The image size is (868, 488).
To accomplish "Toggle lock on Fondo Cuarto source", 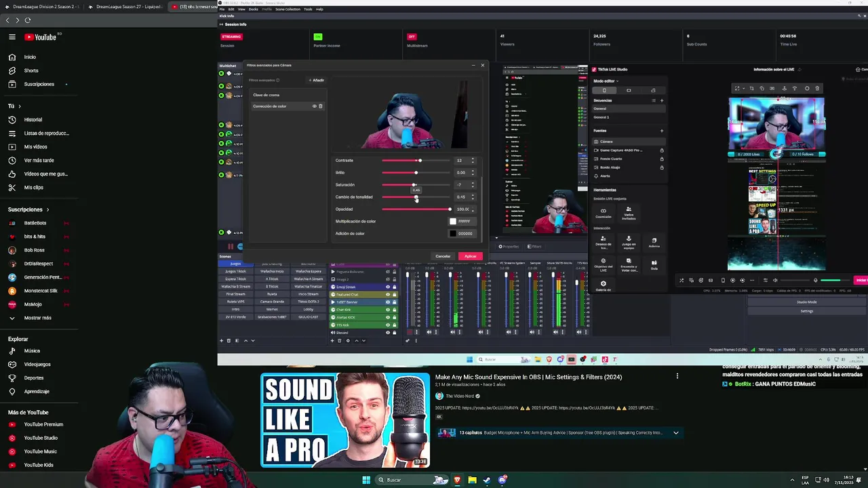I will 662,159.
